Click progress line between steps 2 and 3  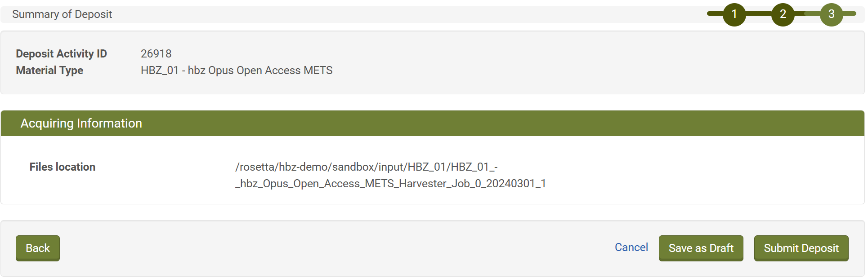pyautogui.click(x=807, y=14)
